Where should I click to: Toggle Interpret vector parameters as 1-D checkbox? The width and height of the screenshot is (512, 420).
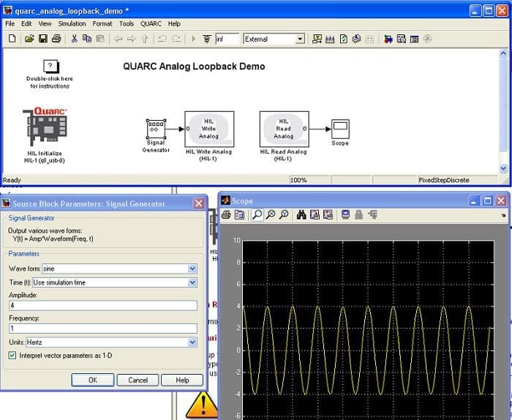[x=12, y=356]
